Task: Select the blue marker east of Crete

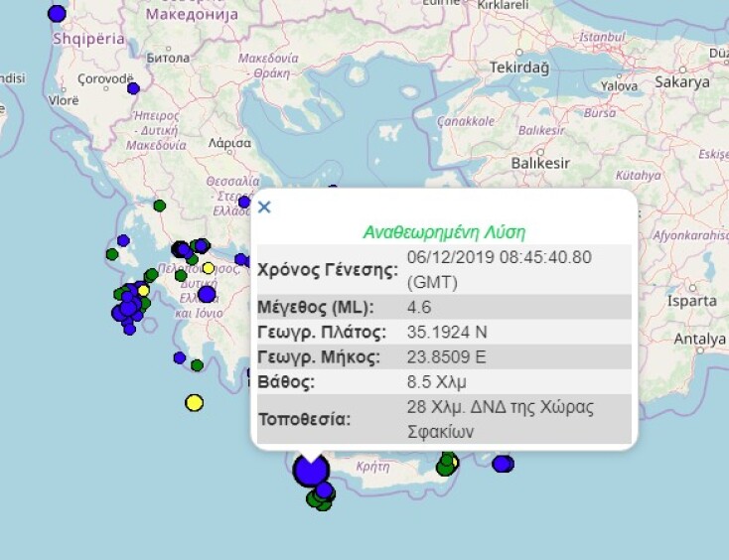Action: click(x=503, y=464)
